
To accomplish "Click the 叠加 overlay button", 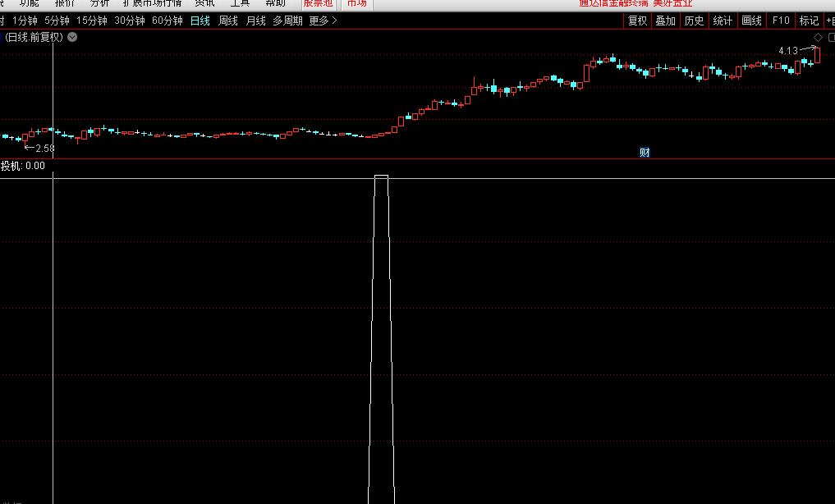I will tap(665, 21).
